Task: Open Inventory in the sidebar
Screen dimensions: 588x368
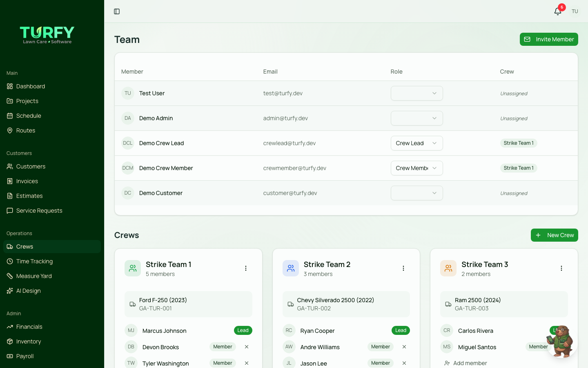Action: (x=52, y=341)
